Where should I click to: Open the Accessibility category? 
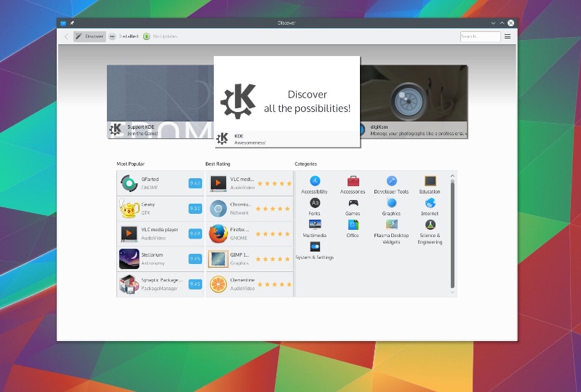[x=314, y=182]
